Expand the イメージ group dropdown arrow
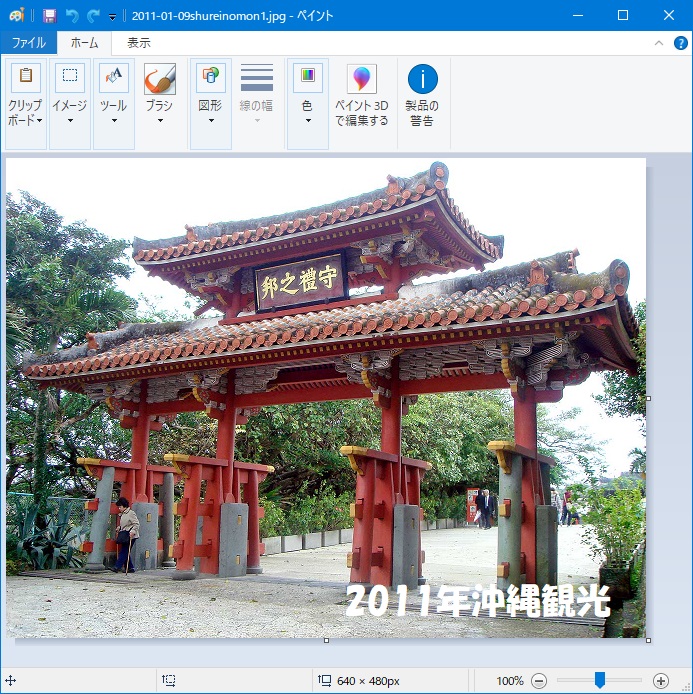 70,120
